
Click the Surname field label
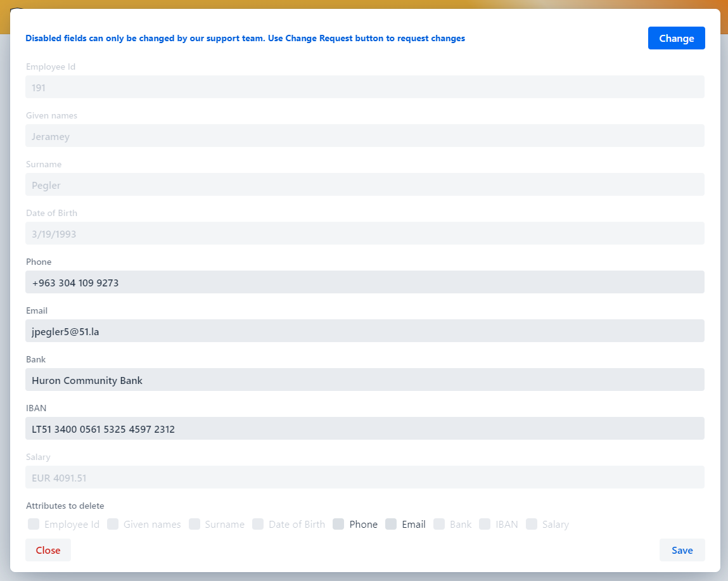point(44,164)
